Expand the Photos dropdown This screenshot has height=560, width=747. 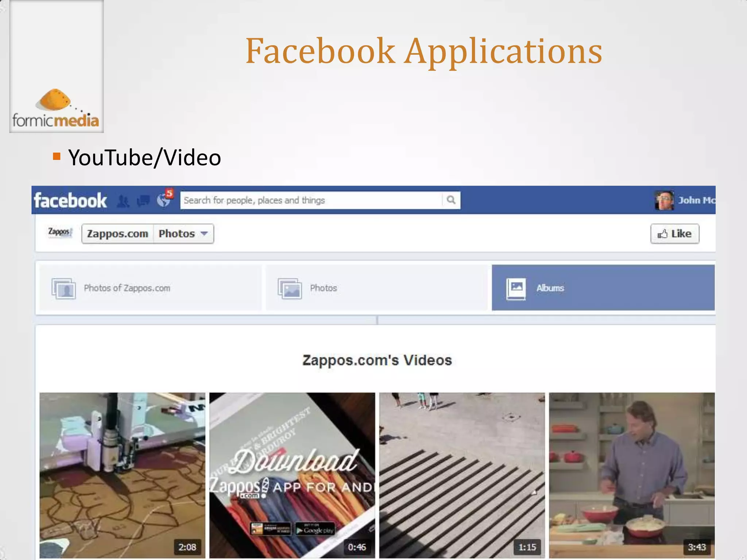(183, 234)
